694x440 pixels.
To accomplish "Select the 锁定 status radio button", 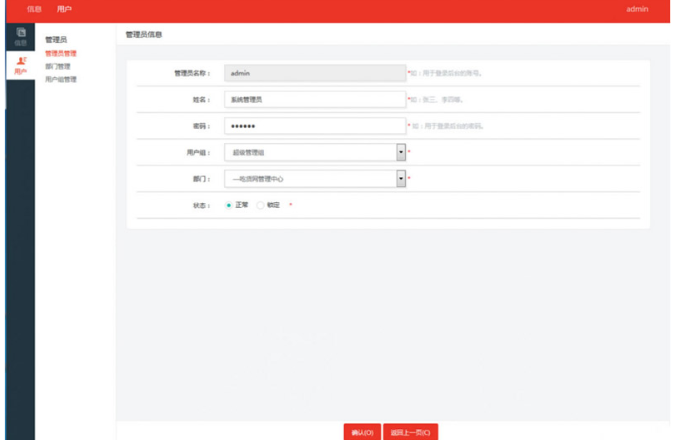I will (x=261, y=205).
